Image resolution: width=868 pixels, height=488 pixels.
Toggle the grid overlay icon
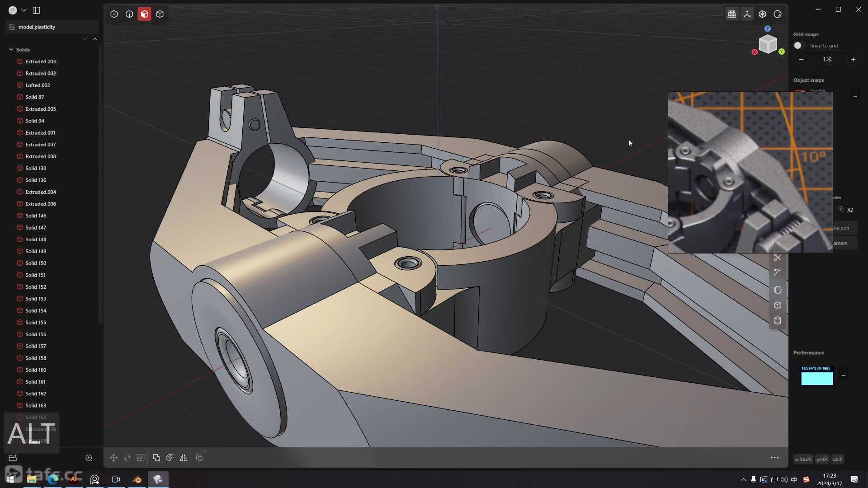click(732, 14)
